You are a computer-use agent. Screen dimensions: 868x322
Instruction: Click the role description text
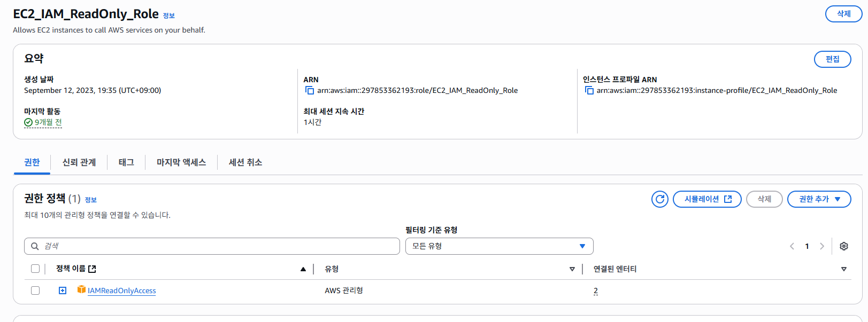pos(109,30)
